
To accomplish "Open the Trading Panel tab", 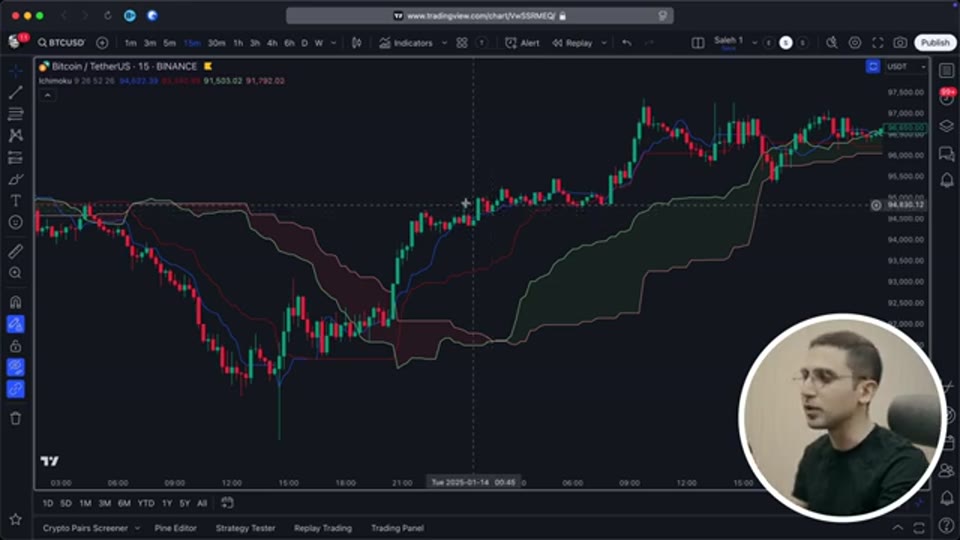I will [397, 528].
